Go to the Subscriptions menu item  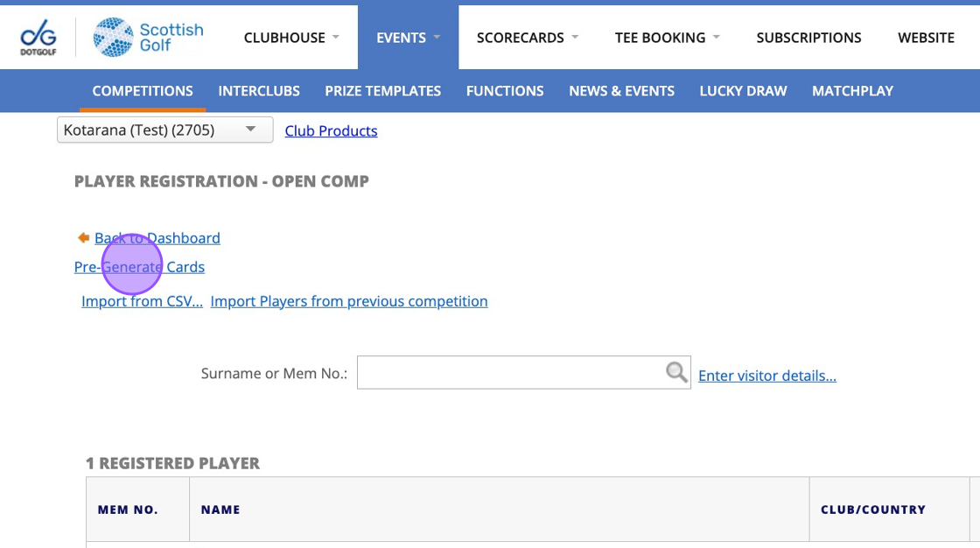coord(808,38)
